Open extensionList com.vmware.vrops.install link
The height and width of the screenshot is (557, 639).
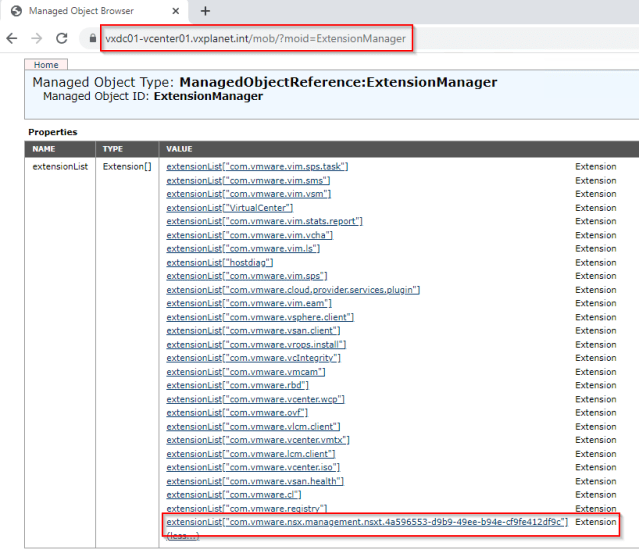click(x=256, y=345)
